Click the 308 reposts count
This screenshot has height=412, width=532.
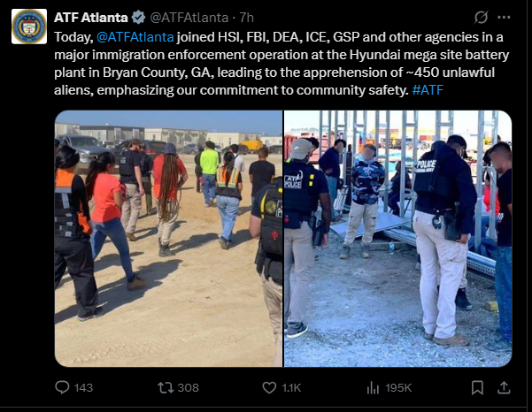point(189,387)
